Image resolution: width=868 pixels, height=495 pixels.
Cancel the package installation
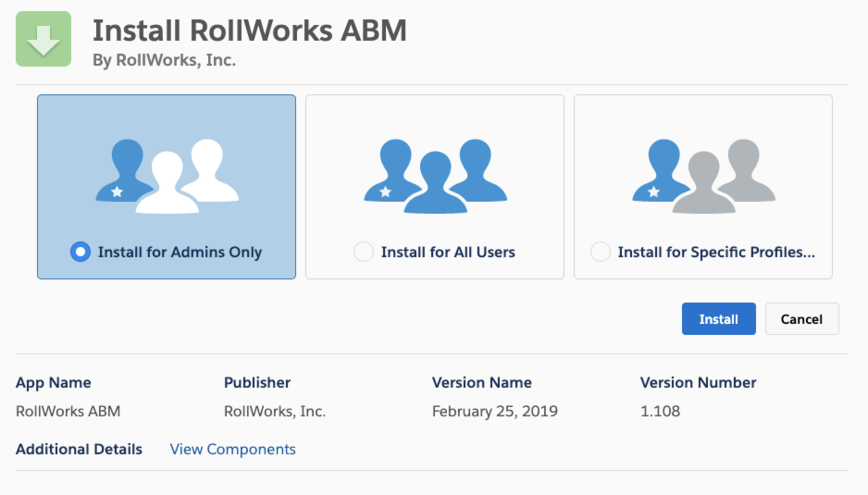click(801, 319)
